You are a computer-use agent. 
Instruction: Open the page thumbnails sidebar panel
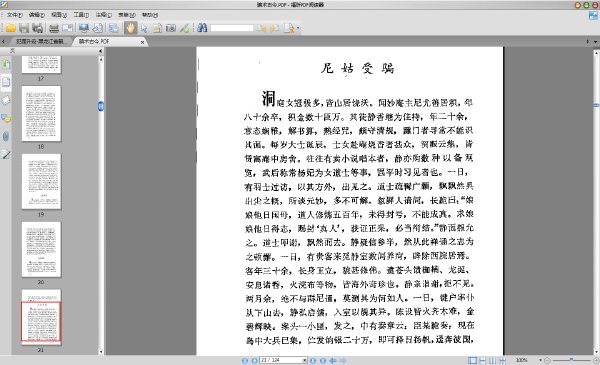coord(6,81)
